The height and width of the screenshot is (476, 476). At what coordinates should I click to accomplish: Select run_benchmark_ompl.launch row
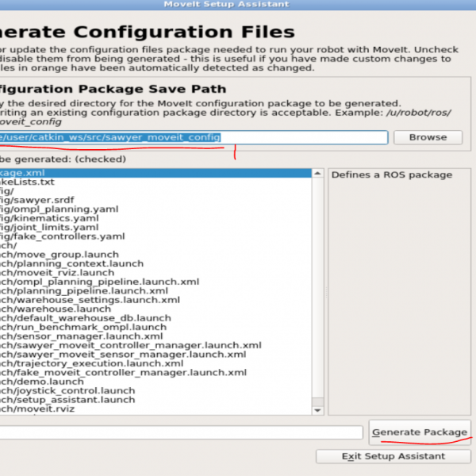click(x=155, y=327)
